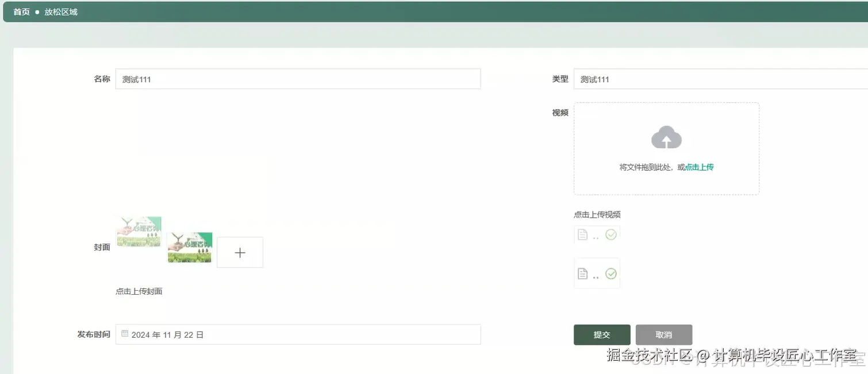Screen dimensions: 868x374
Task: Click the green success check on first uploaded video
Action: (x=611, y=234)
